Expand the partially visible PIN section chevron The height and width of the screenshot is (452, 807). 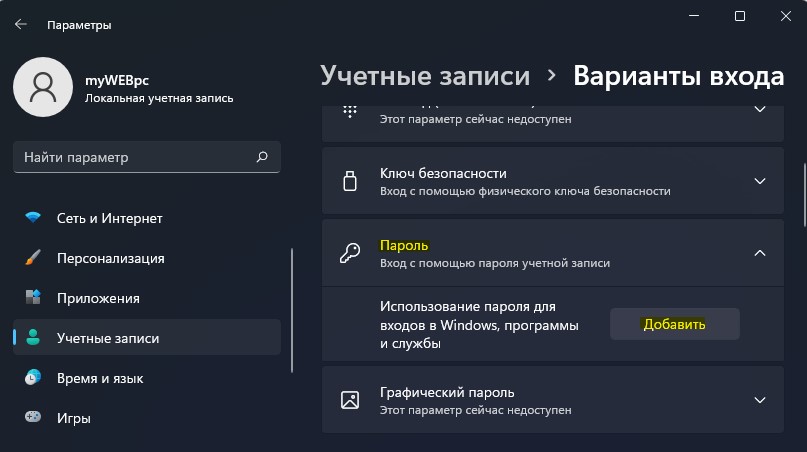(x=760, y=109)
